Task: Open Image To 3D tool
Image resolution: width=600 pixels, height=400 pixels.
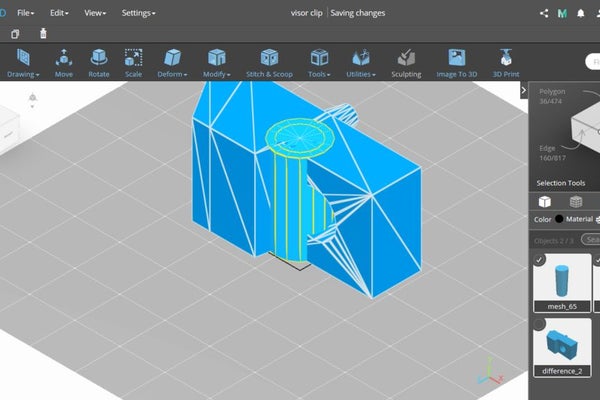Action: click(x=456, y=63)
